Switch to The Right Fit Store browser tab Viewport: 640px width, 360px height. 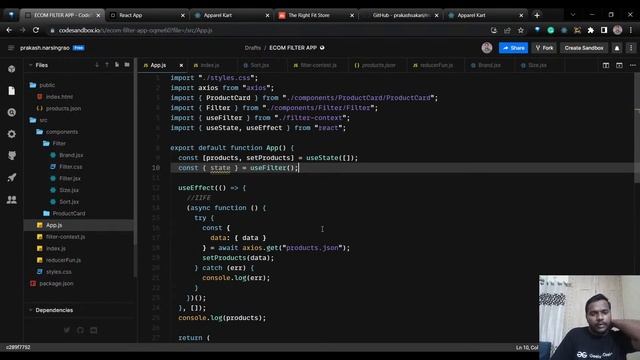point(316,15)
